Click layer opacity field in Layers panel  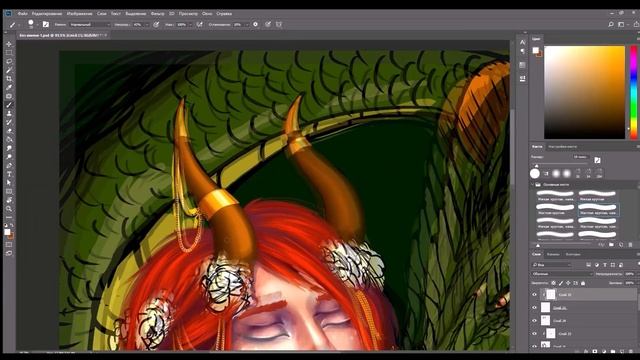[x=629, y=274]
